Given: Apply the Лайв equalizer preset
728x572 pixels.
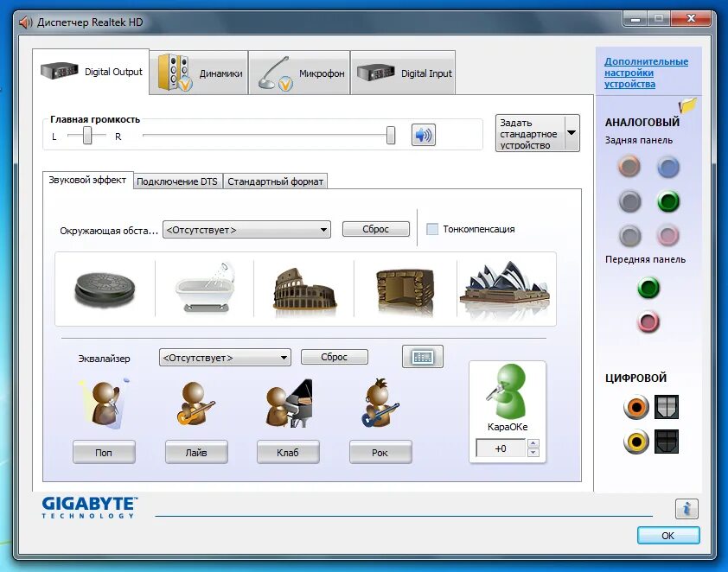Looking at the screenshot, I should [196, 452].
